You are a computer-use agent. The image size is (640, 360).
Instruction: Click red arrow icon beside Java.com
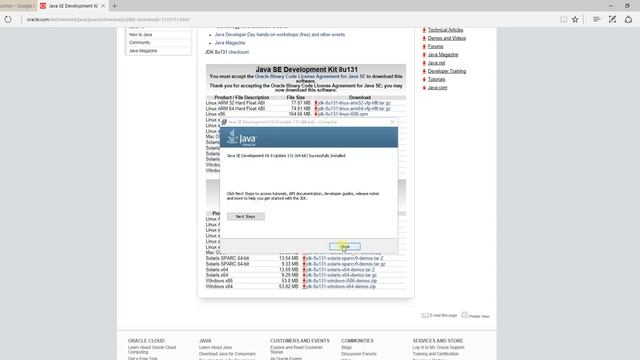tap(424, 87)
